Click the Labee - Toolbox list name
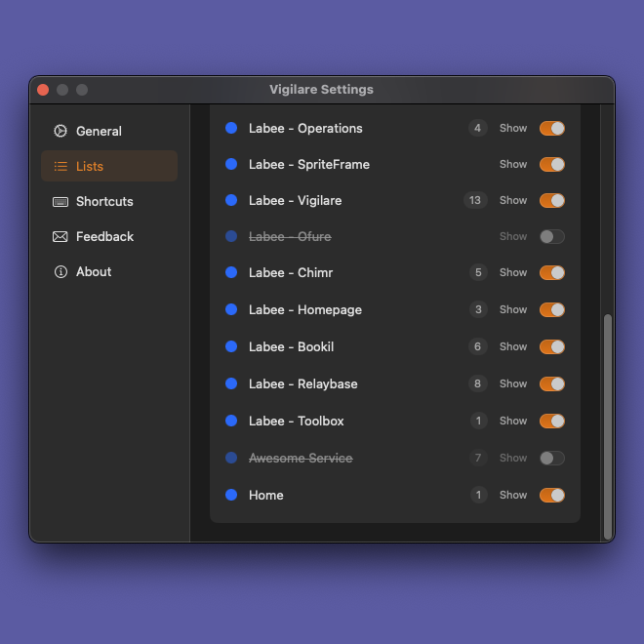Image resolution: width=644 pixels, height=644 pixels. tap(296, 421)
